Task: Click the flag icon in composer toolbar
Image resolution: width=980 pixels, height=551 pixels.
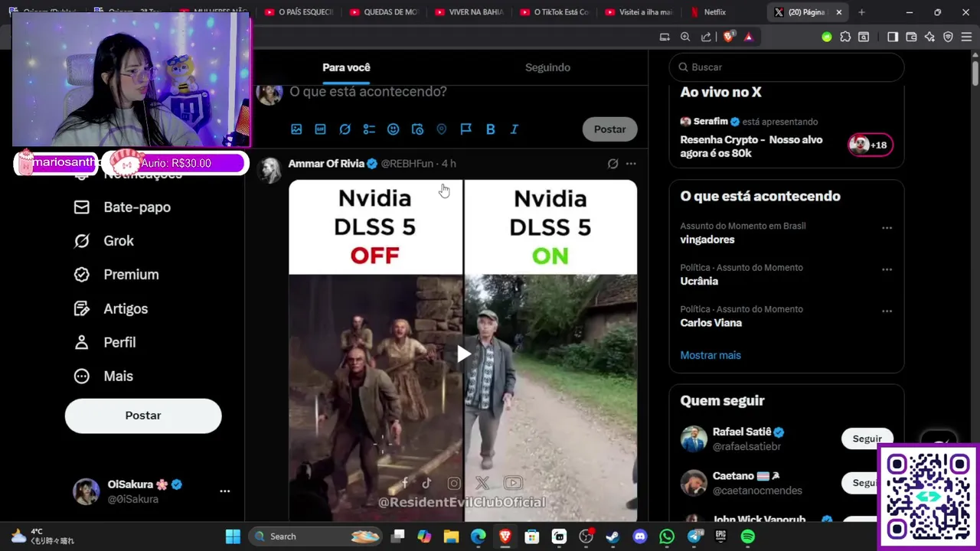Action: click(x=465, y=129)
